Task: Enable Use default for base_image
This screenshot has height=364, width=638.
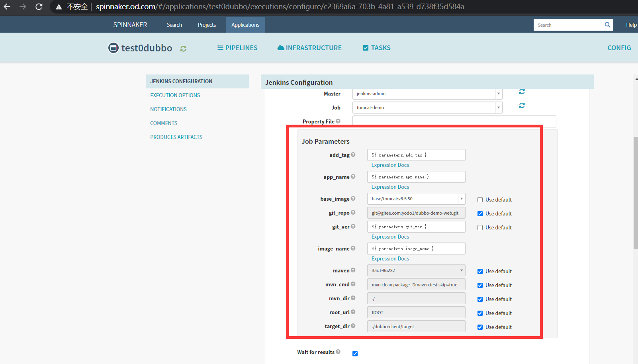Action: 480,200
